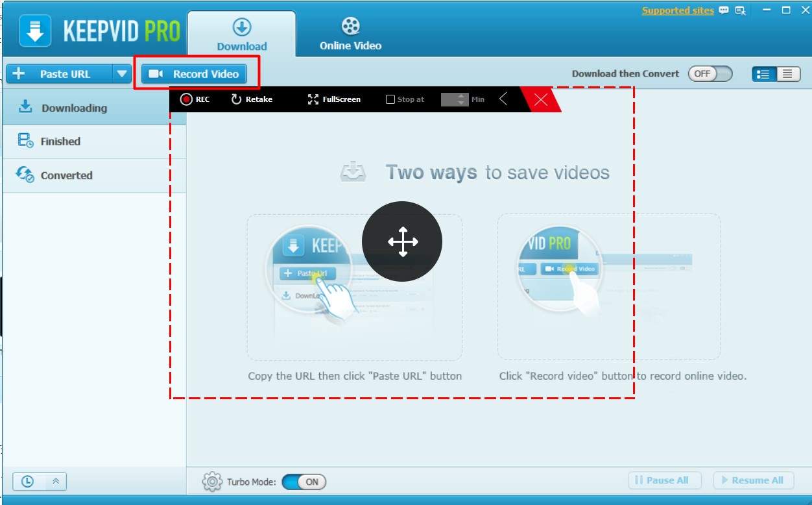Click the Pause All button
Viewport: 812px width, 505px height.
point(665,480)
